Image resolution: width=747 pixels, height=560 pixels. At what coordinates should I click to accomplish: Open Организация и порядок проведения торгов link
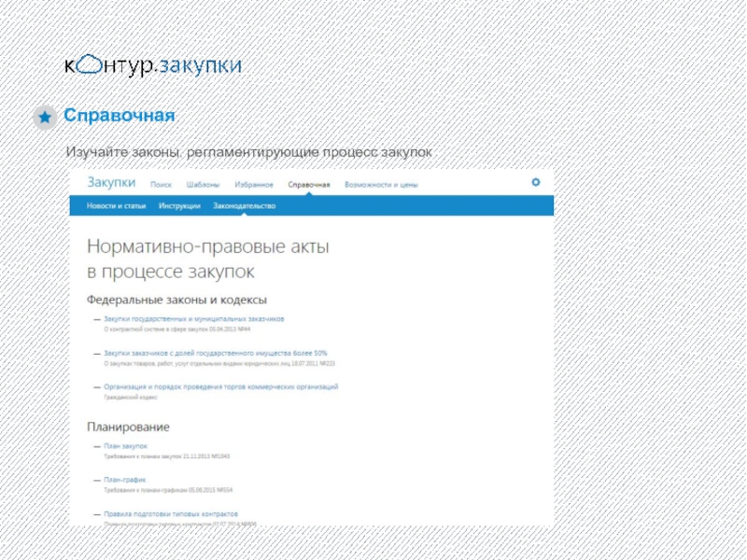(221, 386)
